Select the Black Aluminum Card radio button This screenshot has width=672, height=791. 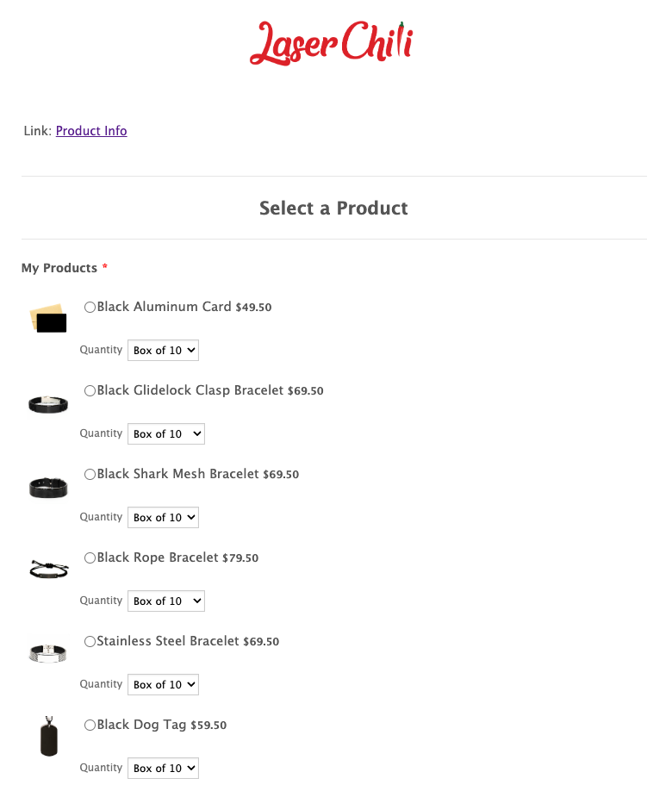pos(90,308)
